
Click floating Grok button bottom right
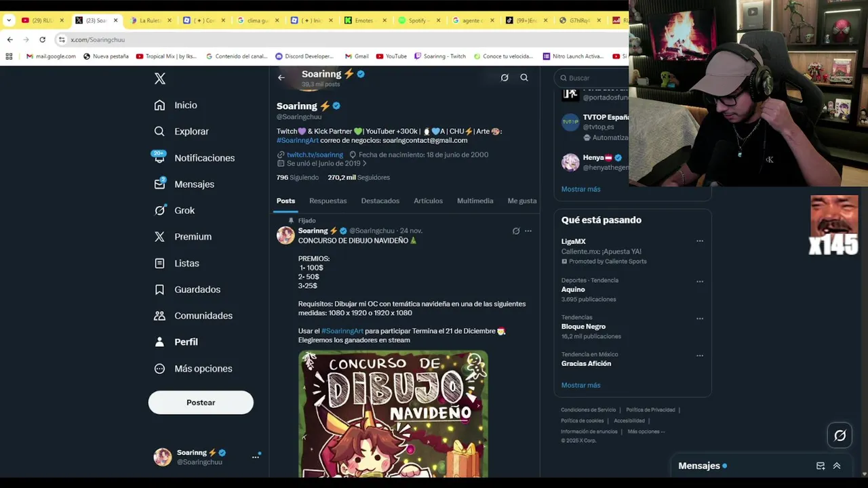[x=840, y=436]
